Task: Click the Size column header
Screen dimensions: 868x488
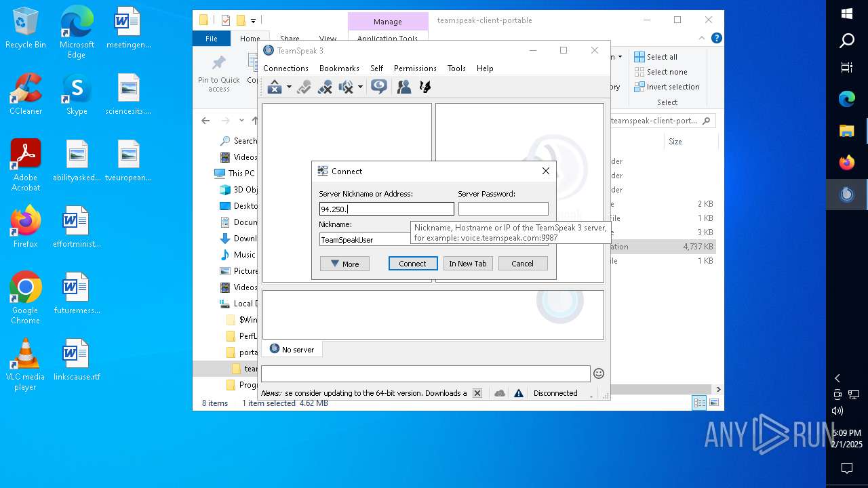Action: 690,142
